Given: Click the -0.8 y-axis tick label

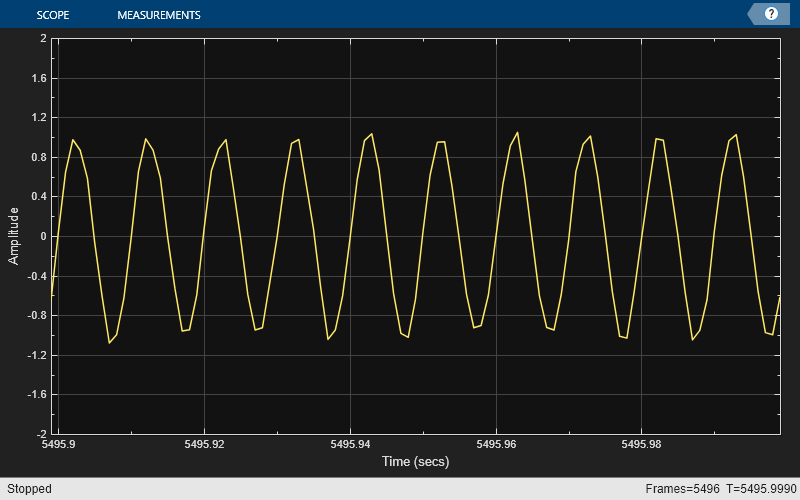Looking at the screenshot, I should tap(37, 315).
